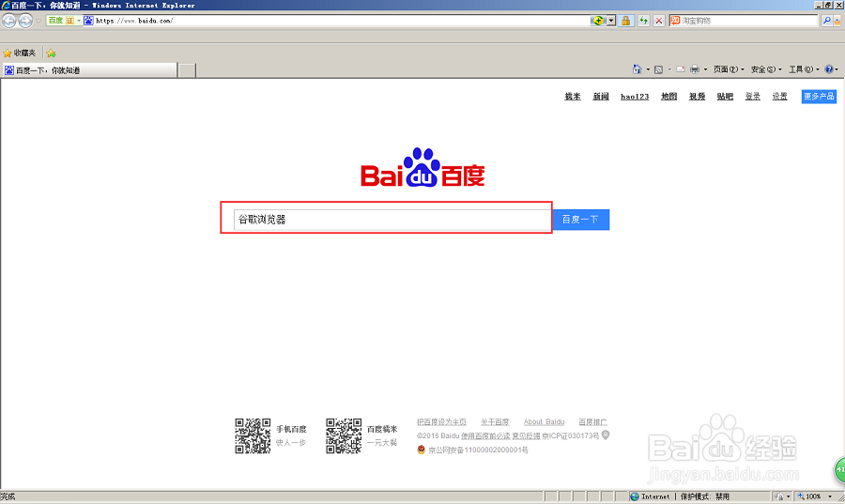This screenshot has width=845, height=504.
Task: Open the 糯米 link
Action: (573, 97)
